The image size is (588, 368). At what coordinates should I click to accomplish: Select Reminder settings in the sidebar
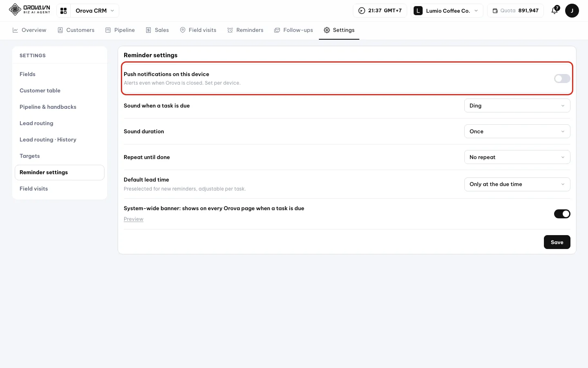point(60,172)
